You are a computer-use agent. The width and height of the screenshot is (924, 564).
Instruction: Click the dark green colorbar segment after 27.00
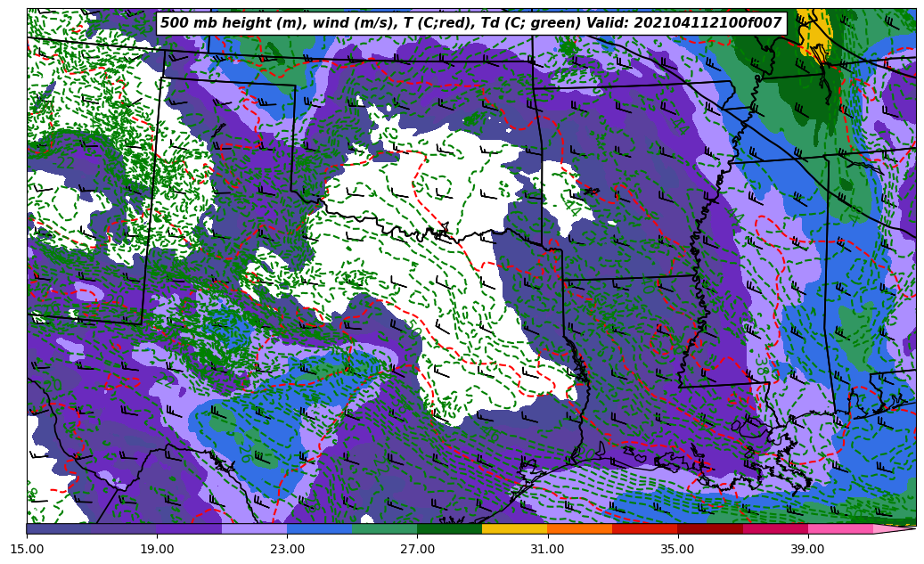click(449, 528)
